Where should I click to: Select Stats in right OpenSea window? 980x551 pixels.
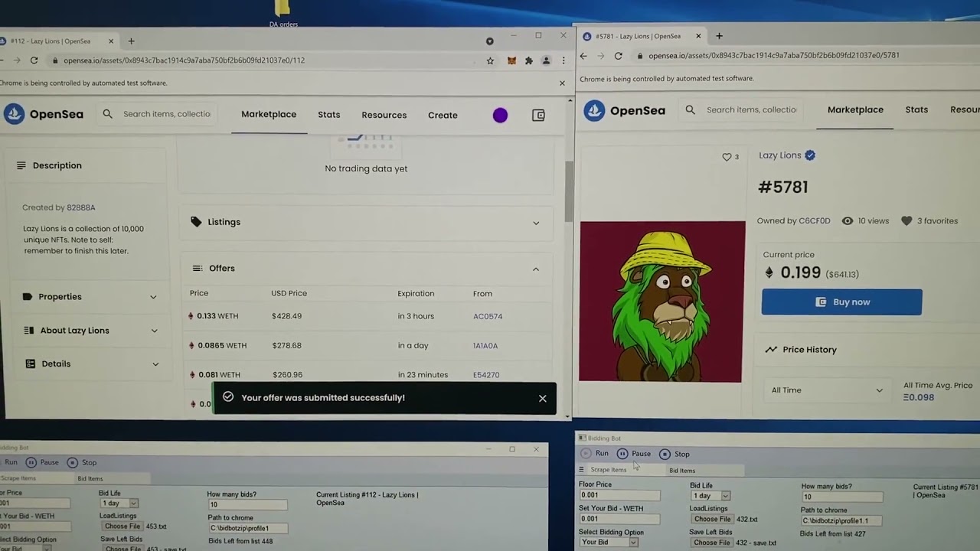[916, 109]
